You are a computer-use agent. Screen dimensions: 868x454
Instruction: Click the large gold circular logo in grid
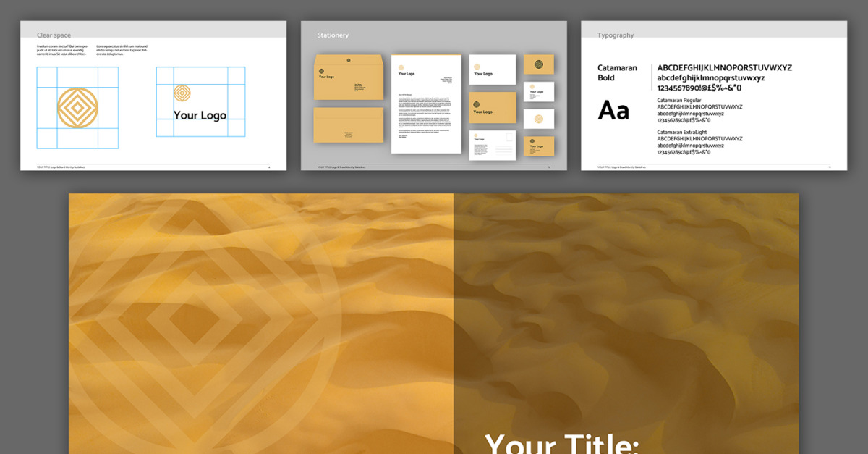click(77, 108)
